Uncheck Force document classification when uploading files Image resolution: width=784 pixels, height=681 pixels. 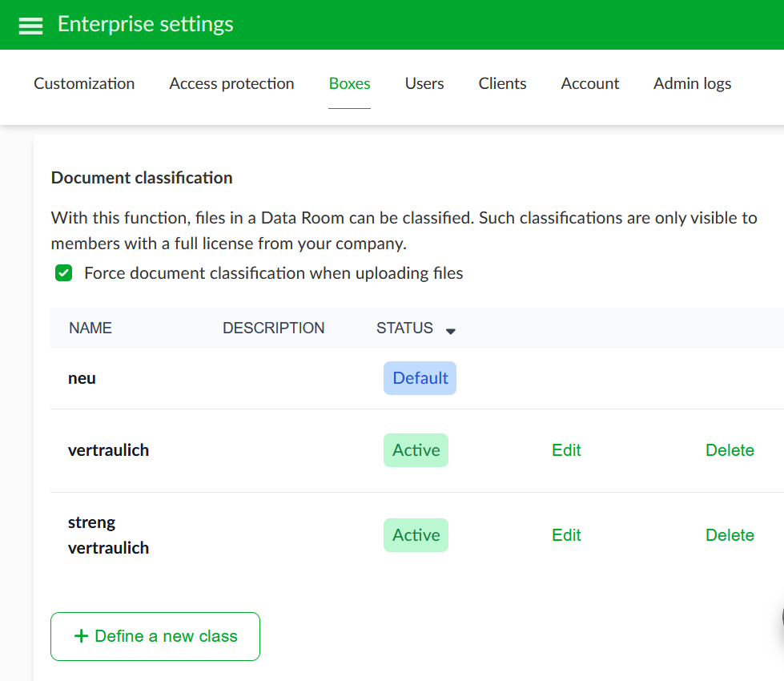click(x=63, y=273)
